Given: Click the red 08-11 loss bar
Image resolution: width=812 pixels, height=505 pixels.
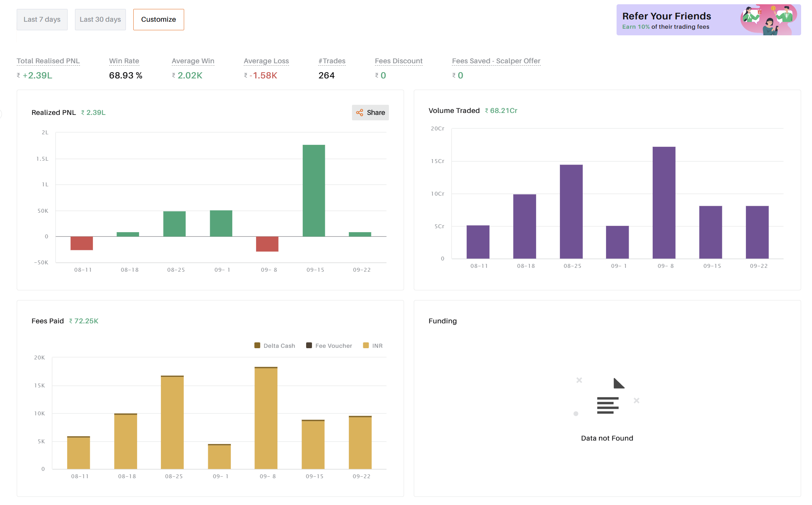Looking at the screenshot, I should click(82, 243).
